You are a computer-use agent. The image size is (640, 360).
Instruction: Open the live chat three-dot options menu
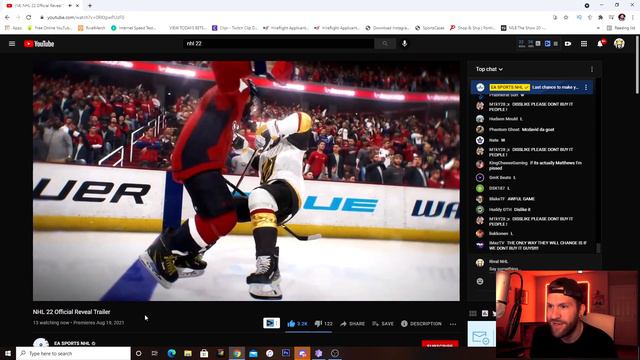coord(592,69)
